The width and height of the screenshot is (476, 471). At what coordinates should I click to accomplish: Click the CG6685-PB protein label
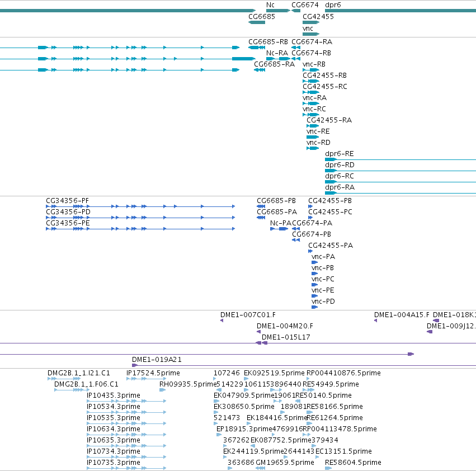(x=276, y=201)
